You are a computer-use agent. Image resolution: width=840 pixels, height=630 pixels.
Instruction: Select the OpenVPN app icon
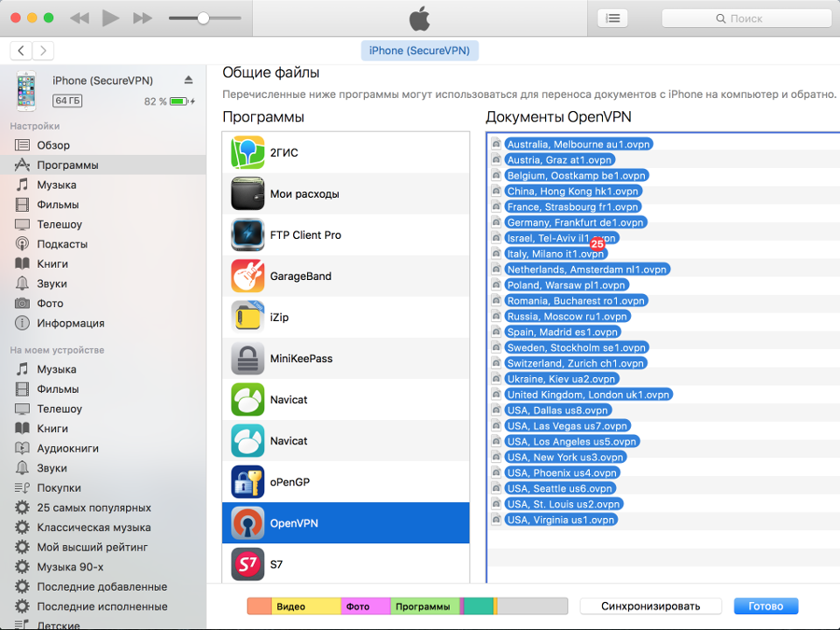coord(248,523)
